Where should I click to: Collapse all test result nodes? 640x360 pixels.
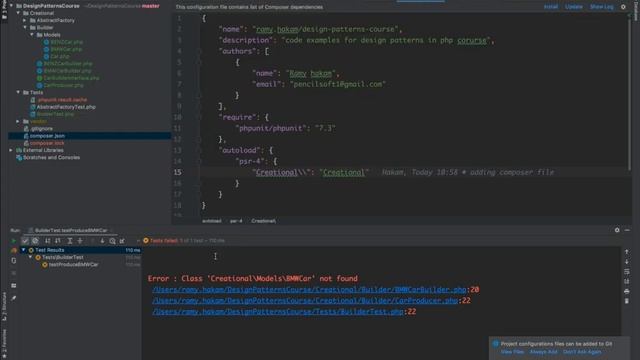80,241
